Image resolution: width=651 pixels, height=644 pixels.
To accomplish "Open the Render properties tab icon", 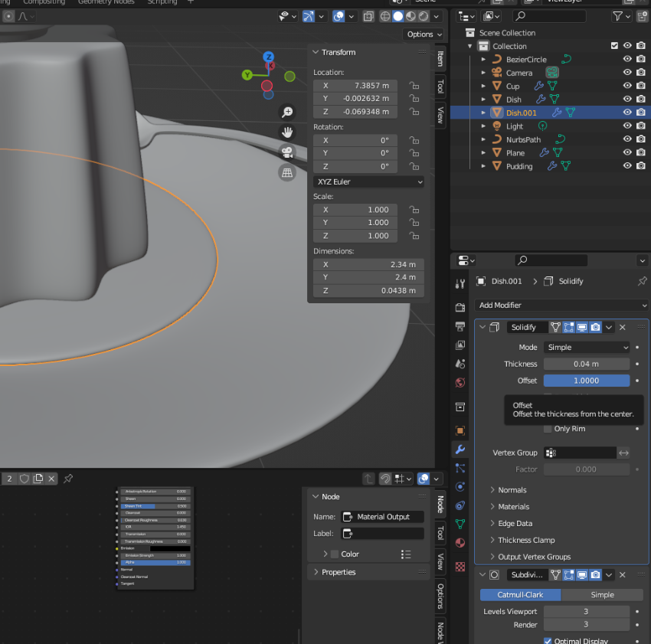I will tap(460, 307).
